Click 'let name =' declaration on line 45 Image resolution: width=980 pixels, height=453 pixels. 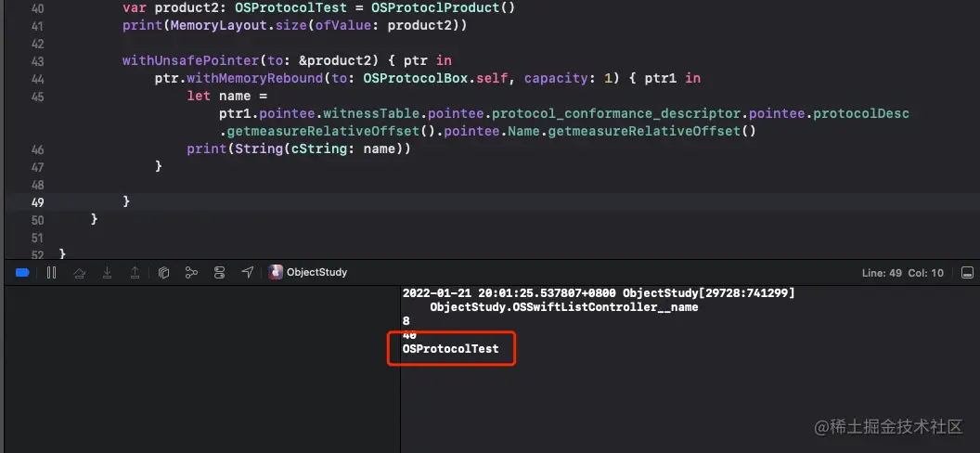pos(226,96)
